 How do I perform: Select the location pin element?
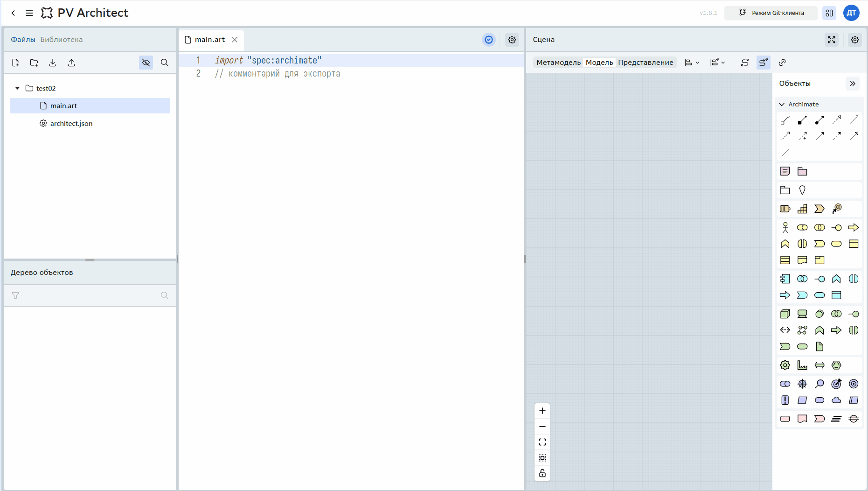(802, 190)
